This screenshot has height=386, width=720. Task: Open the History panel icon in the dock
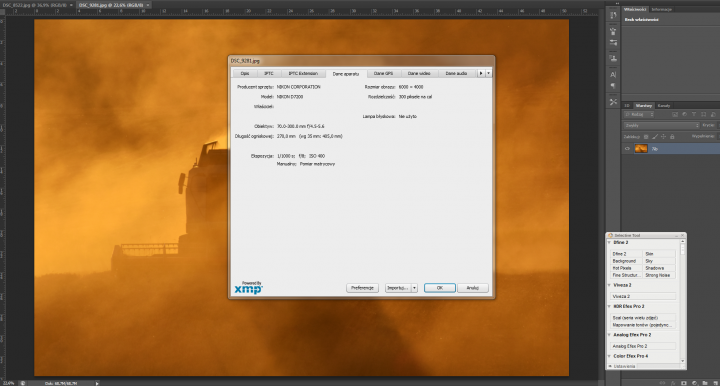point(613,15)
